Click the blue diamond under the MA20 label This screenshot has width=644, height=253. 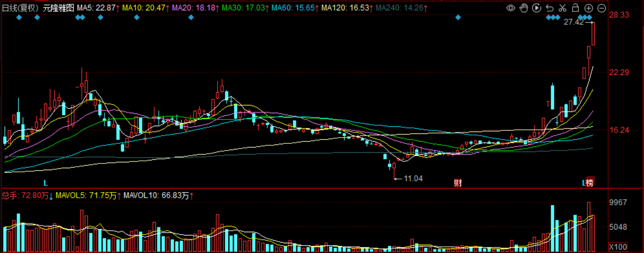point(191,18)
